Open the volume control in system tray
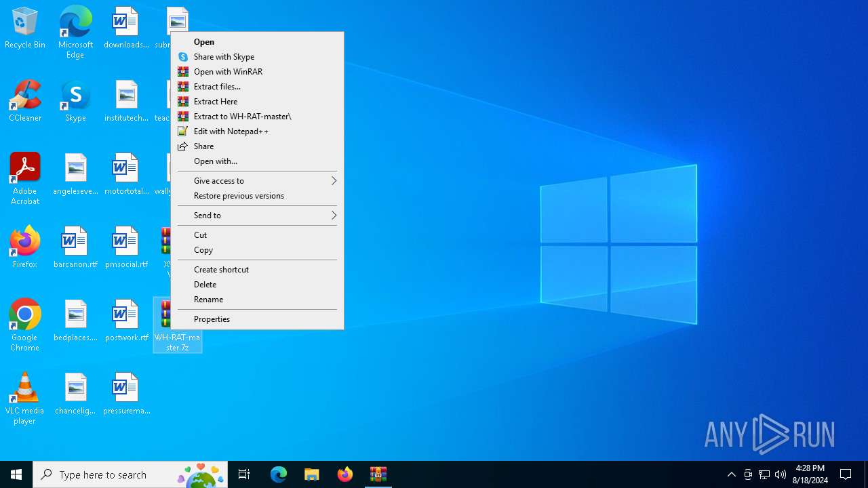Viewport: 868px width, 488px height. [781, 474]
